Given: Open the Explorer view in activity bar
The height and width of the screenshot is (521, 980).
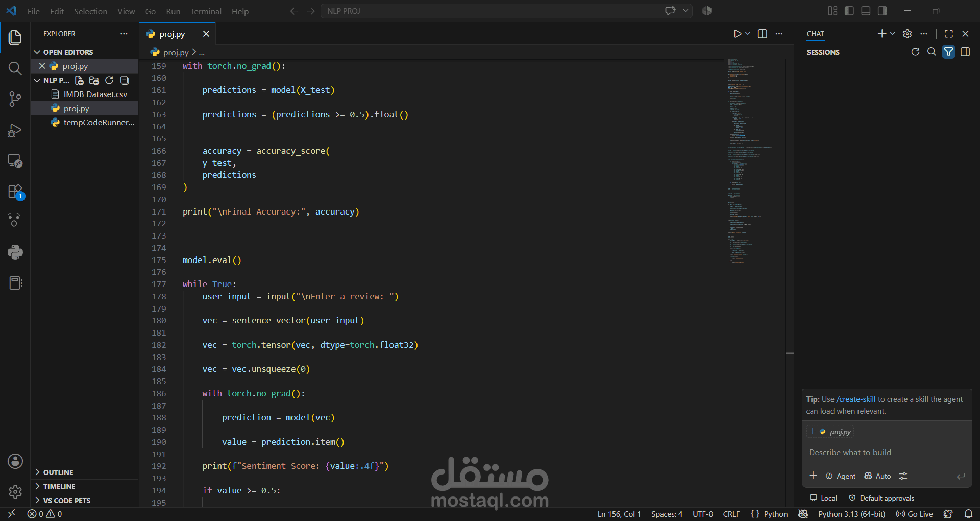Looking at the screenshot, I should (x=15, y=38).
